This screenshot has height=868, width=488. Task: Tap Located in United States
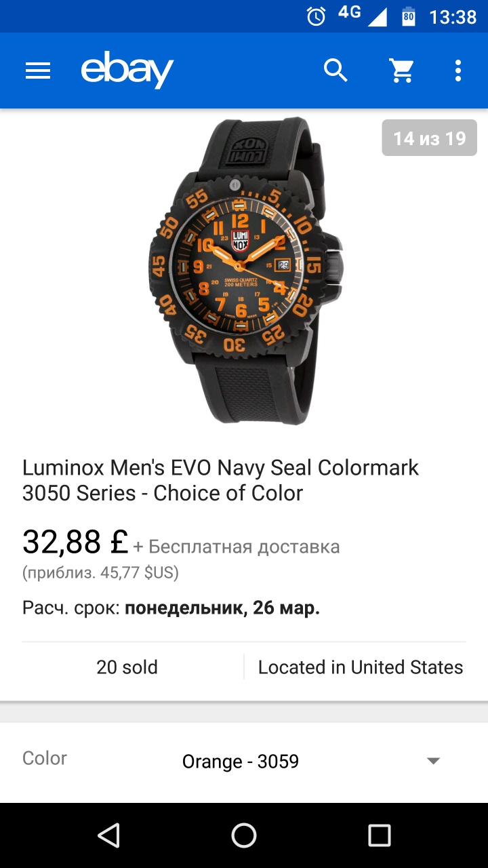tap(361, 667)
